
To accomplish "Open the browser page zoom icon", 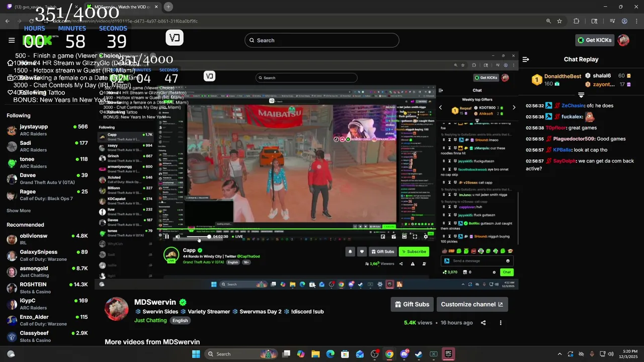I will (548, 21).
